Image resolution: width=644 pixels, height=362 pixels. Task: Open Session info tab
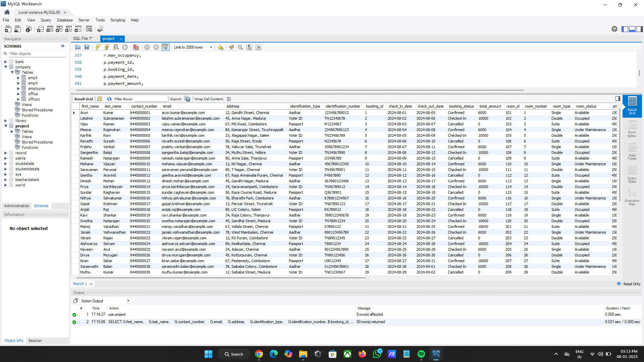[x=35, y=341]
